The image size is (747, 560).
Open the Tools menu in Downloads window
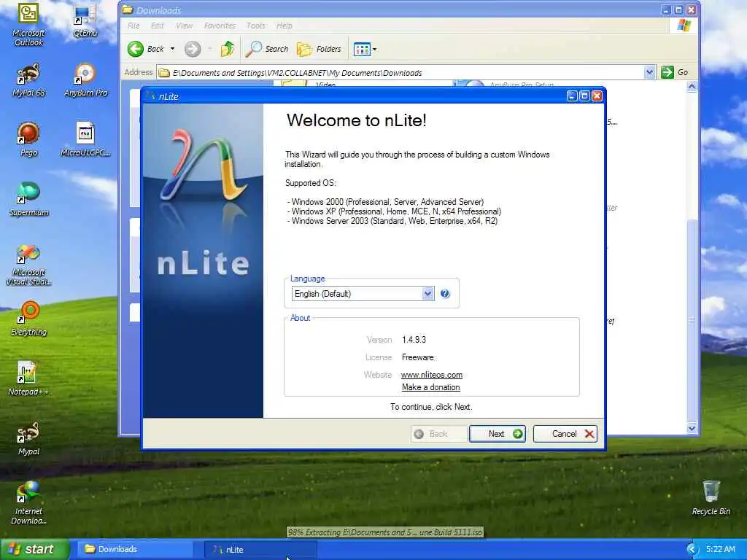[256, 26]
